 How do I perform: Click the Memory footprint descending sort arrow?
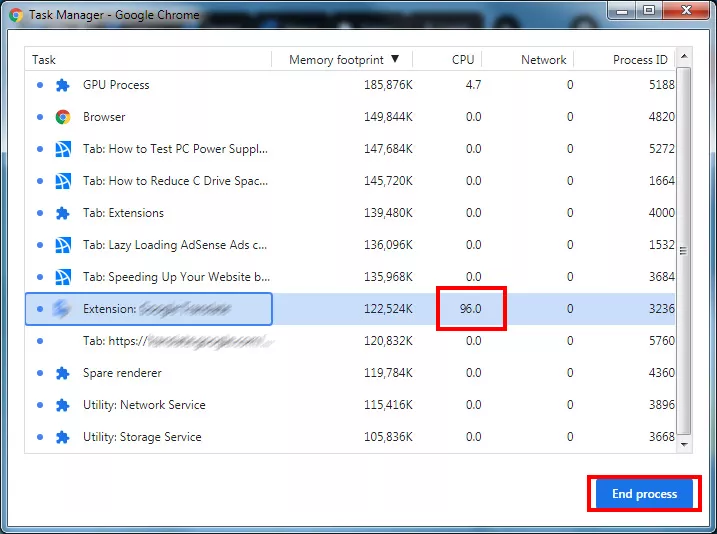pos(395,59)
